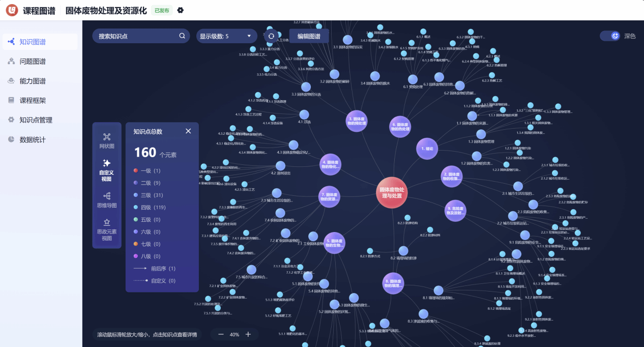Click node 4.2 溶剂浸出

tap(281, 166)
